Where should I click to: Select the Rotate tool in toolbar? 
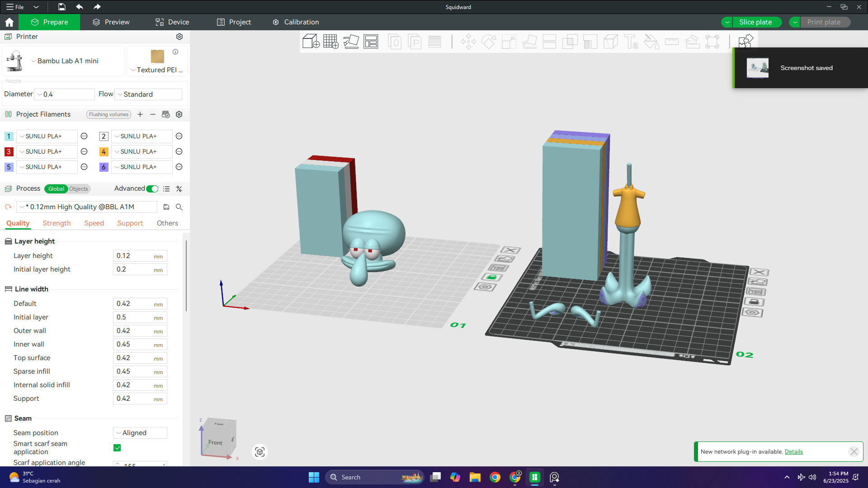(x=489, y=42)
